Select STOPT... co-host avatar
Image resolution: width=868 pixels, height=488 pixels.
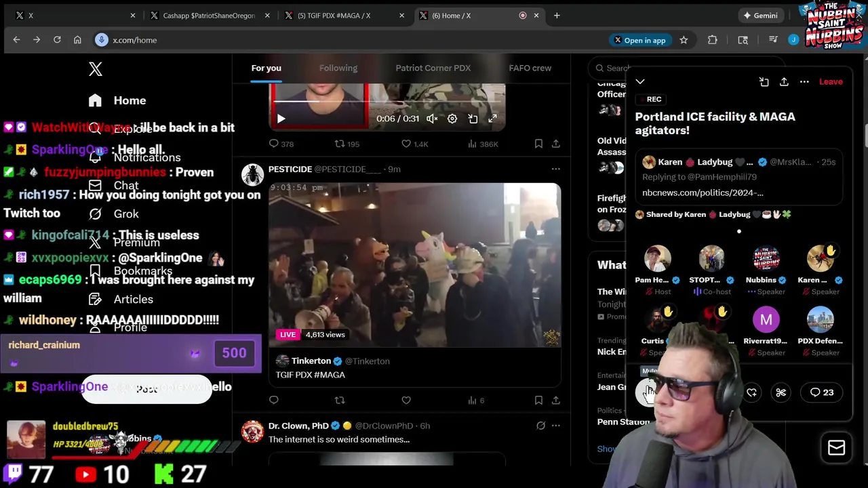[711, 258]
